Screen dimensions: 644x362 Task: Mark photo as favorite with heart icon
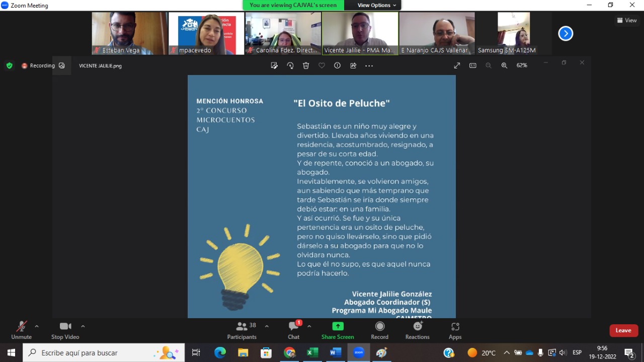coord(321,65)
